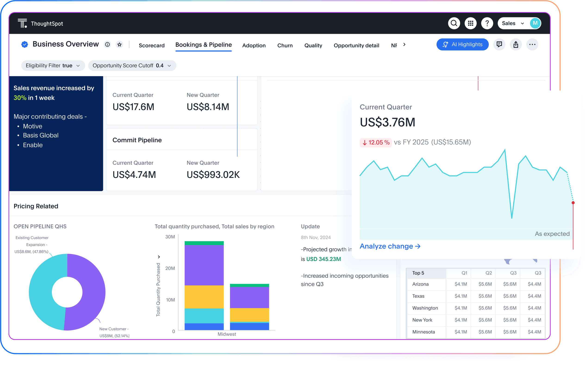The width and height of the screenshot is (588, 366).
Task: Click the help question mark icon
Action: click(x=487, y=23)
